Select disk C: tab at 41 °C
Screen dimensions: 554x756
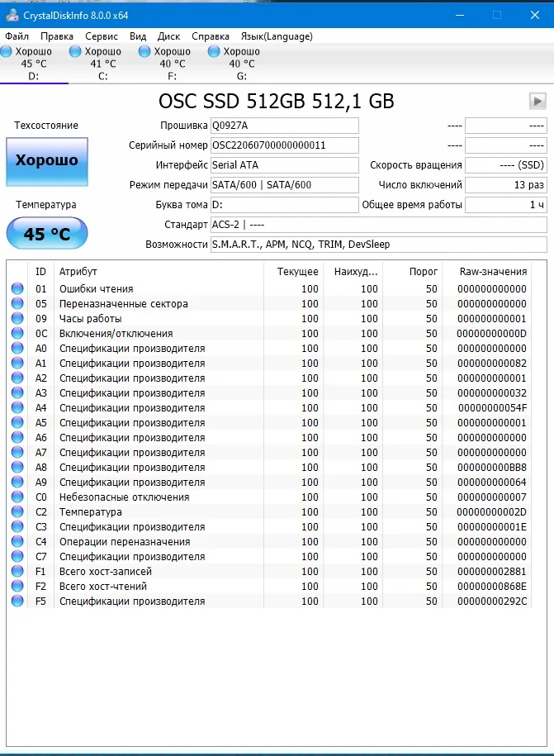[102, 64]
